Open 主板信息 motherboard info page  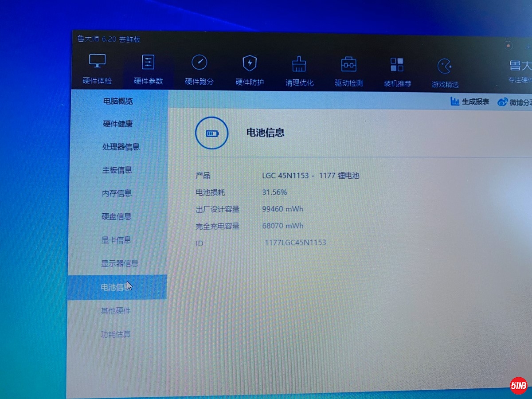[x=117, y=170]
